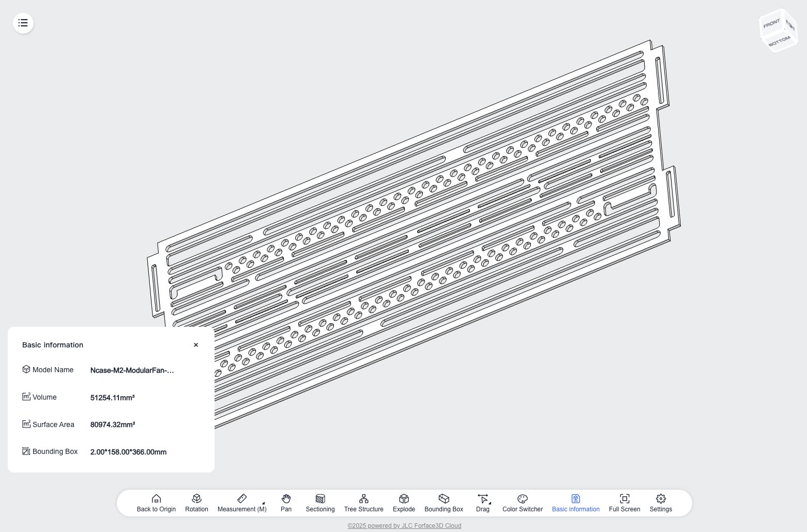807x532 pixels.
Task: Toggle the Basic information panel
Action: [x=575, y=499]
